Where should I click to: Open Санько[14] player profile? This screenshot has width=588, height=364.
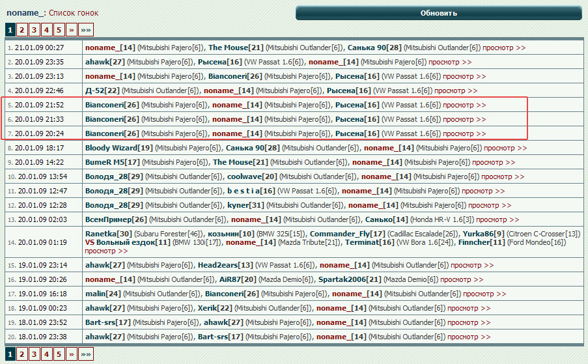coord(386,219)
